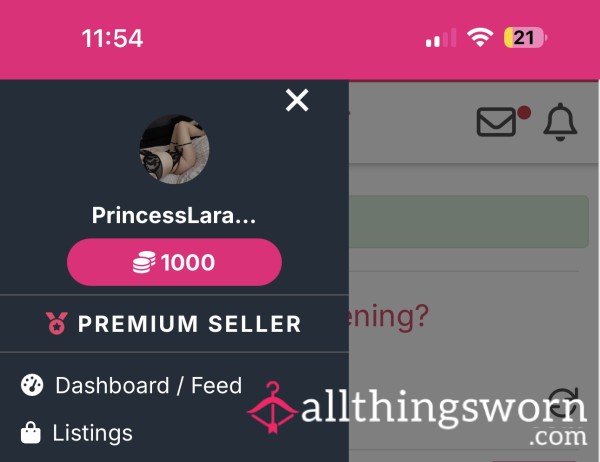
Task: Tap the Dashboard gauge icon
Action: 32,385
